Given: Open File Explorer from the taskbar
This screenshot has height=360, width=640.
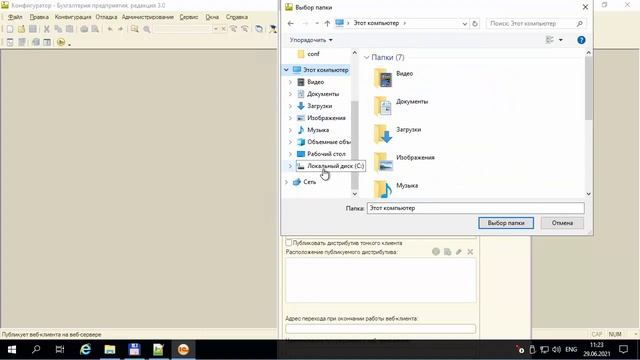Looking at the screenshot, I should tap(110, 349).
